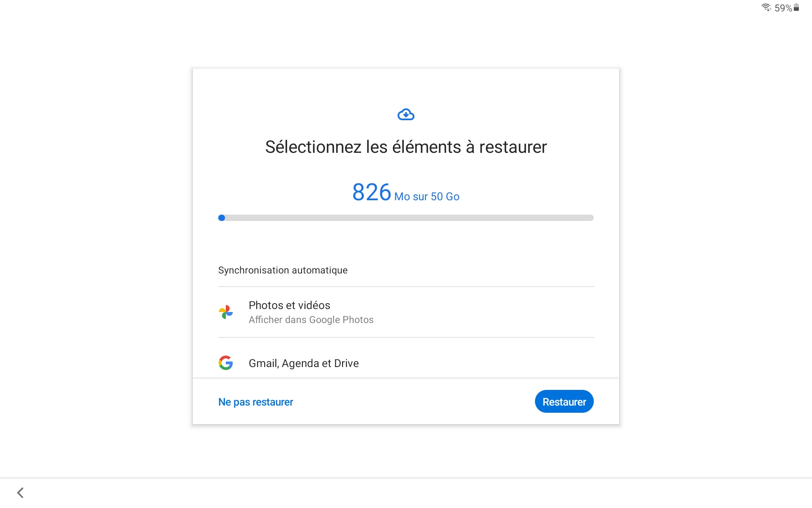Tap the Synchronisation automatique section header
The width and height of the screenshot is (812, 508).
click(283, 270)
